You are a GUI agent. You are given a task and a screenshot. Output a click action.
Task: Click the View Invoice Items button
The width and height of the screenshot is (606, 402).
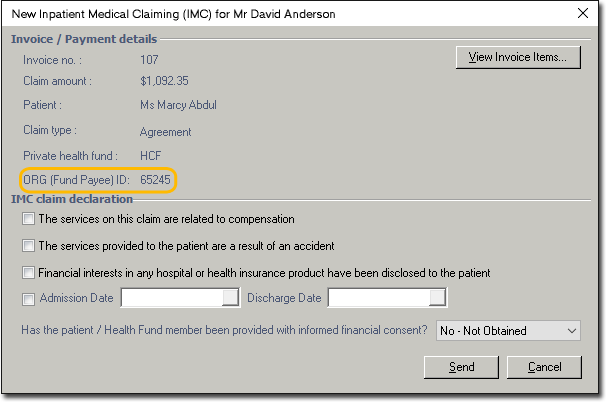517,58
